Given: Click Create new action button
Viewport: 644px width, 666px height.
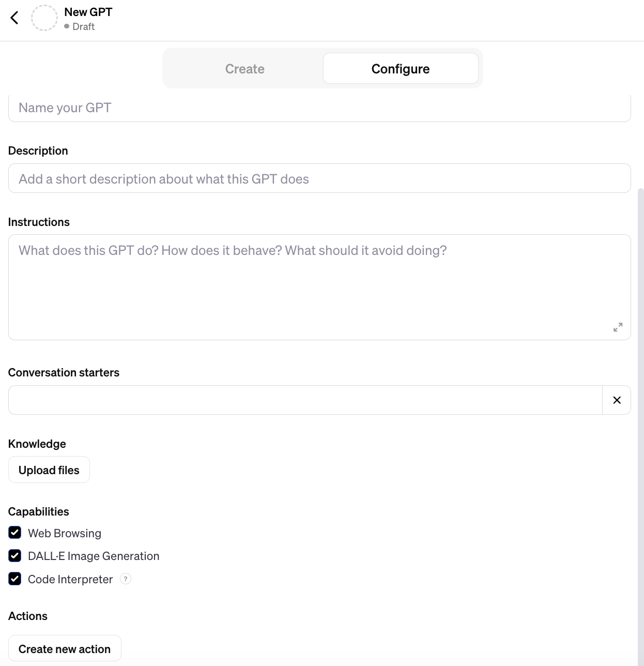Looking at the screenshot, I should pos(65,648).
